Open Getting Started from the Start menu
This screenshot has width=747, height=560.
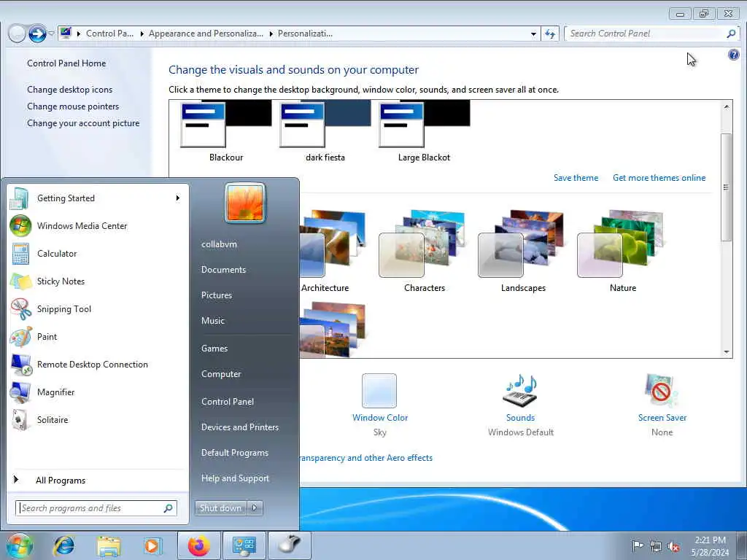pyautogui.click(x=97, y=198)
